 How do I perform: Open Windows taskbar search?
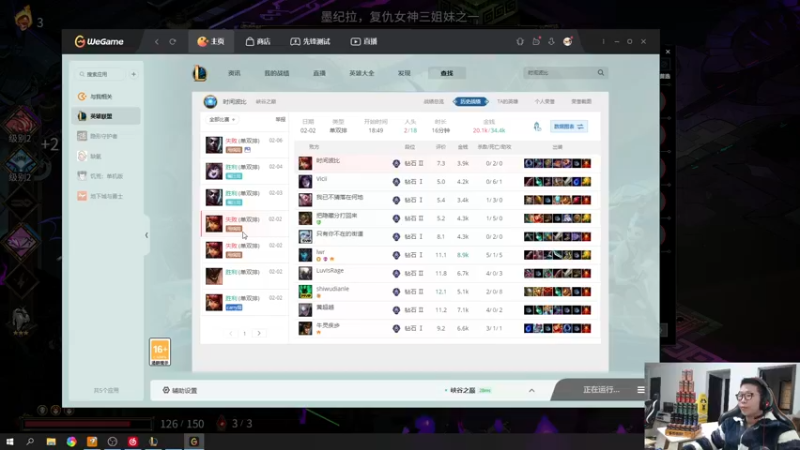click(x=30, y=442)
